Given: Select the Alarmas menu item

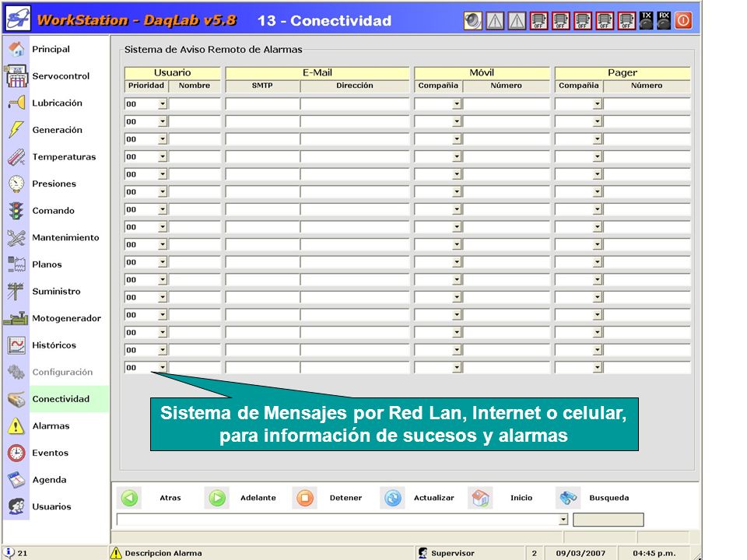Looking at the screenshot, I should [x=51, y=425].
